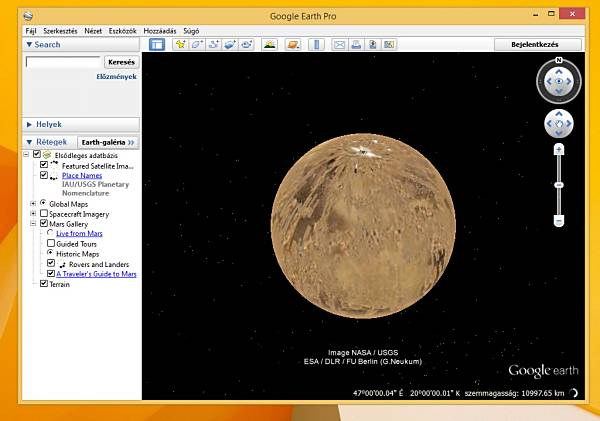Click the look-right arrow on compass ring
The height and width of the screenshot is (421, 600).
click(569, 81)
